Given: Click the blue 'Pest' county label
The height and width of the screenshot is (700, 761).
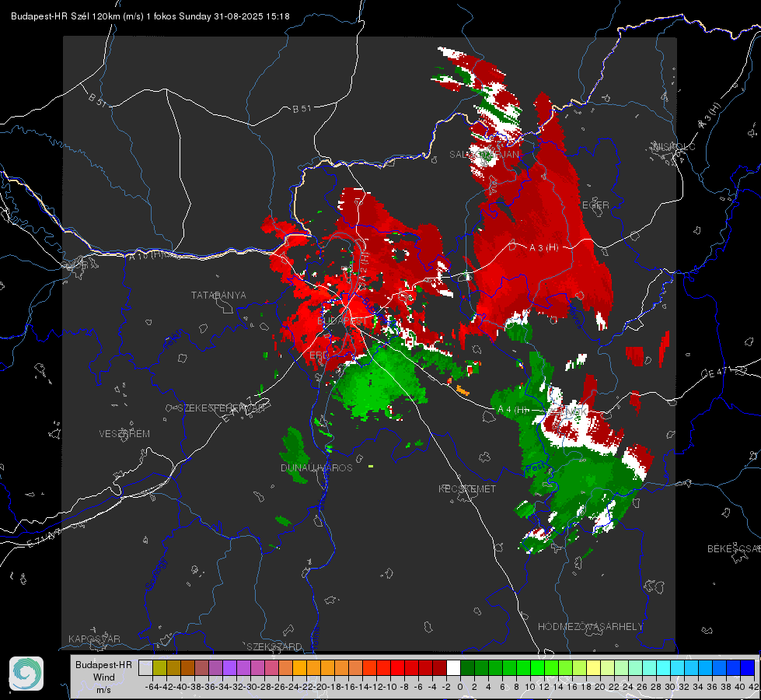Looking at the screenshot, I should point(534,467).
